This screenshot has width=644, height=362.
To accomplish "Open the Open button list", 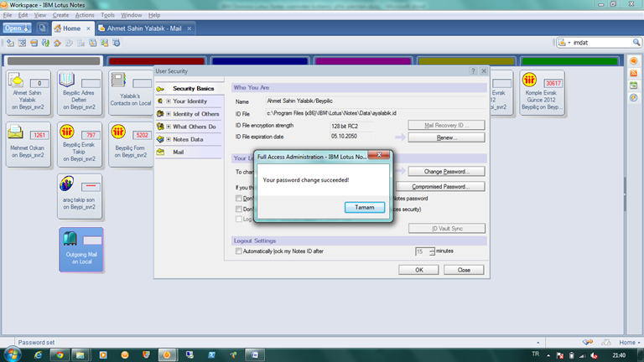I will [17, 28].
